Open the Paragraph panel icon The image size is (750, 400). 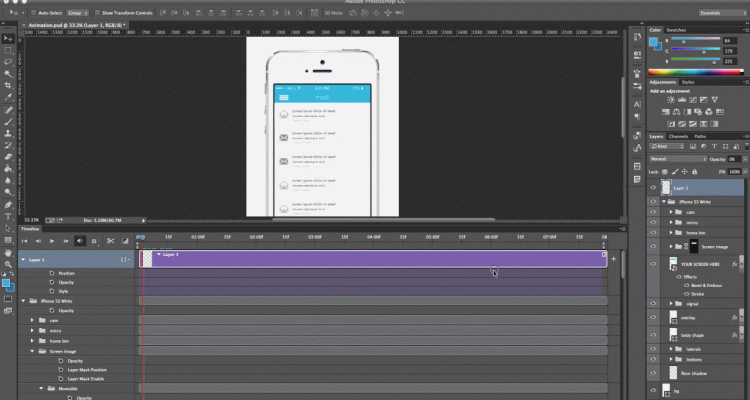637,116
